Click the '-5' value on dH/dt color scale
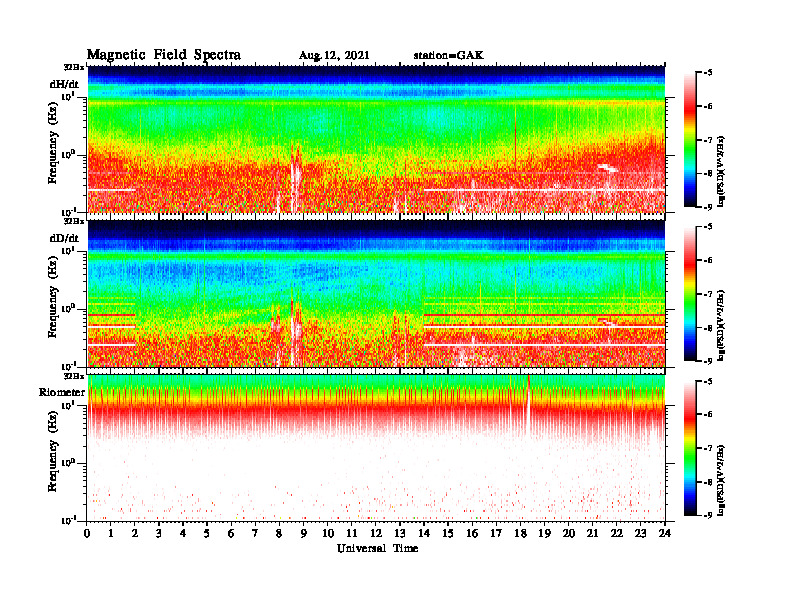792x612 pixels. 708,73
